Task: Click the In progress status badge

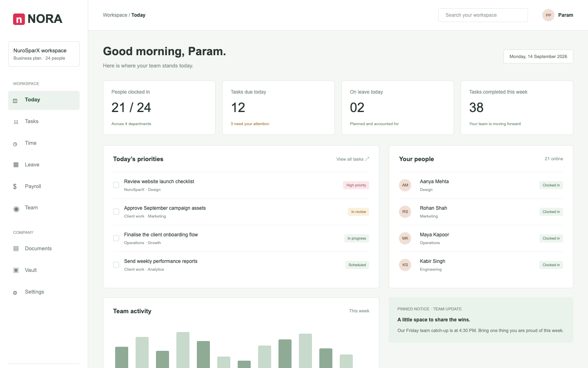Action: 356,238
